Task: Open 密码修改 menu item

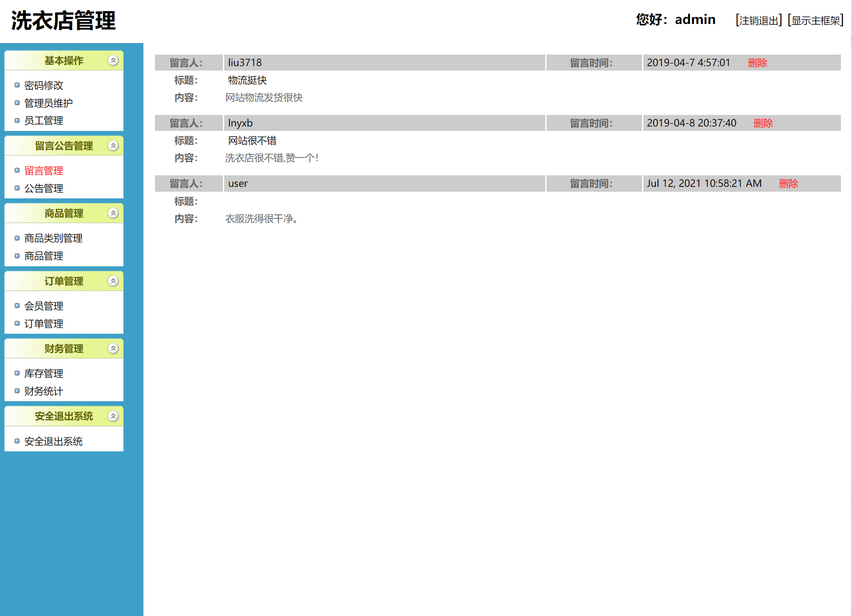Action: pos(44,85)
